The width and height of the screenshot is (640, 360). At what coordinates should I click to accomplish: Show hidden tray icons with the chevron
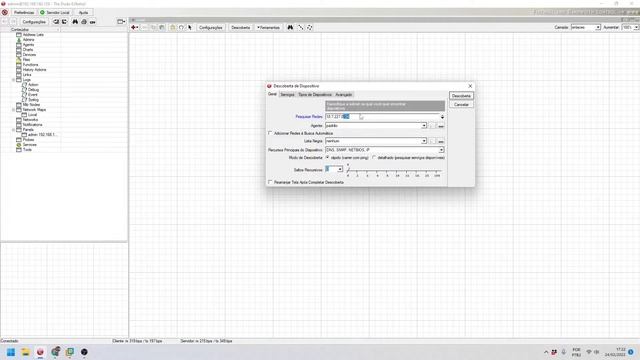point(546,352)
